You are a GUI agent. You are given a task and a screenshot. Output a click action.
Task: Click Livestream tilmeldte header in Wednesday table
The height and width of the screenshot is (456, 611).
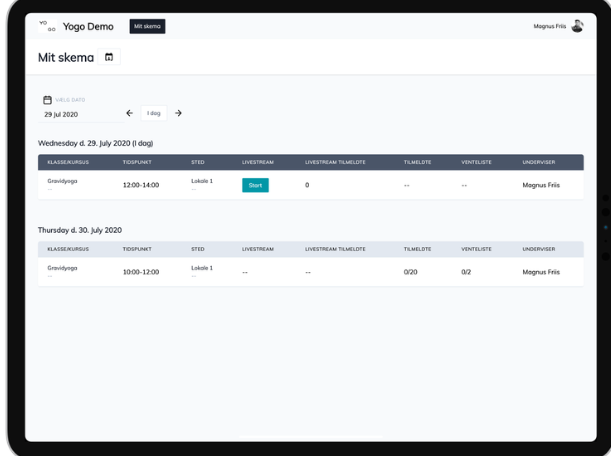[x=335, y=162]
